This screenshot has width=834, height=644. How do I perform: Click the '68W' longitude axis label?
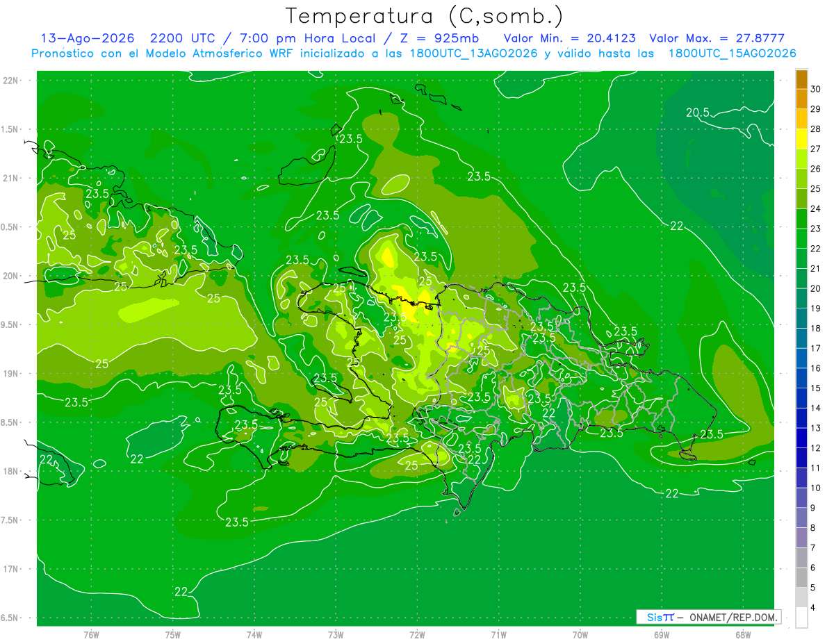[x=743, y=635]
